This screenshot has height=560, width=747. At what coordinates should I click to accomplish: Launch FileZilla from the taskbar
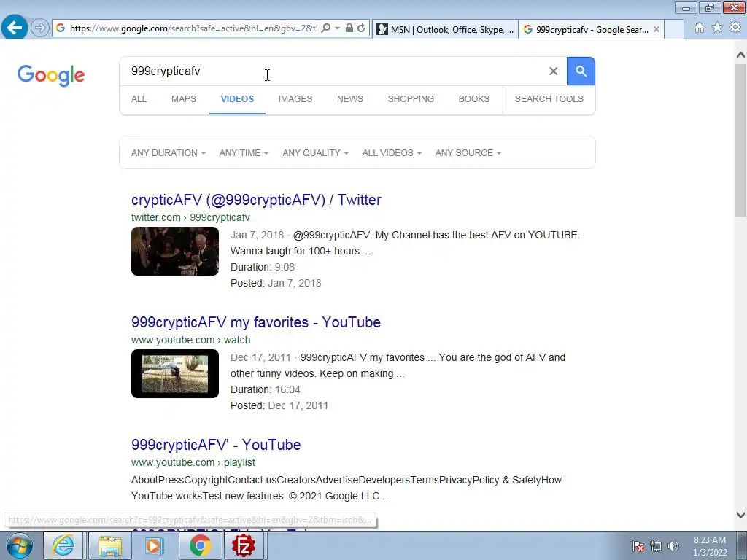pyautogui.click(x=244, y=545)
